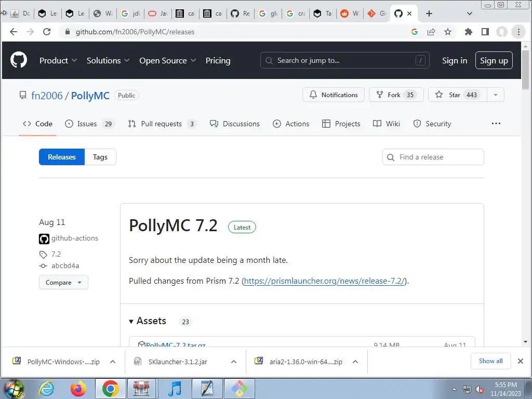The width and height of the screenshot is (532, 399).
Task: Close the current GitHub tab
Action: point(409,14)
